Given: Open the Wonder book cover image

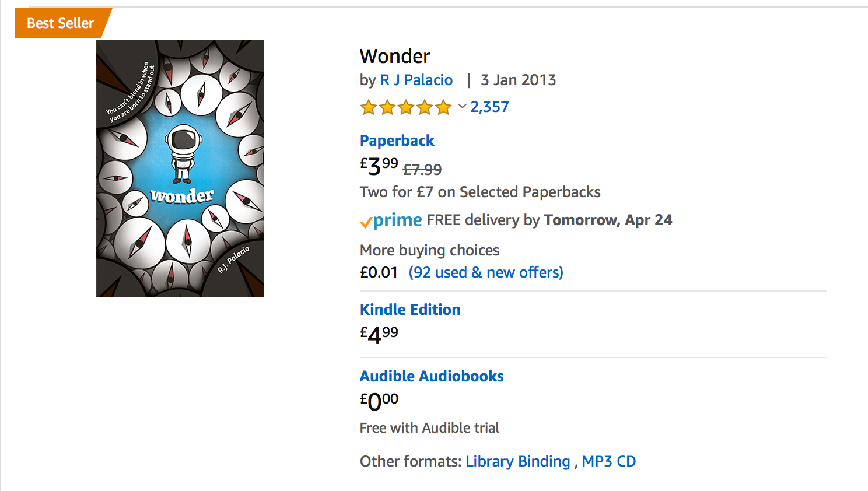Looking at the screenshot, I should tap(180, 169).
